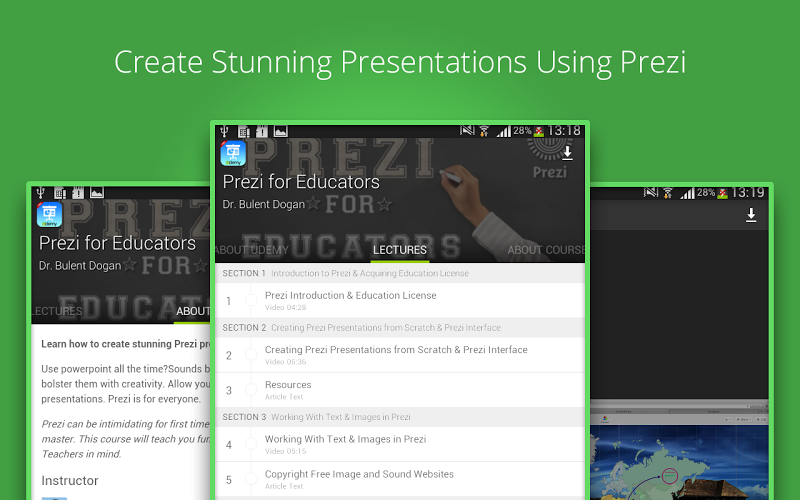Viewport: 800px width, 500px height.
Task: Toggle completion circle for lecture 5
Action: (251, 479)
